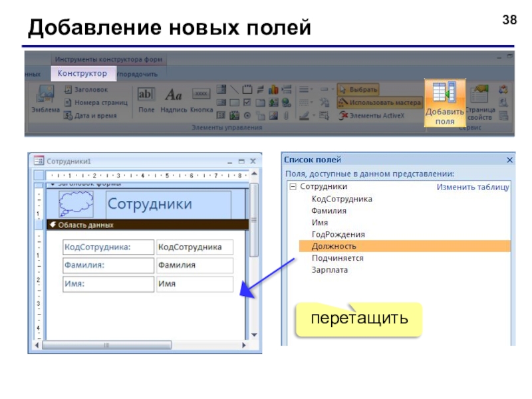The image size is (532, 399).
Task: Click the Insert Page Break icon
Action: tap(287, 90)
